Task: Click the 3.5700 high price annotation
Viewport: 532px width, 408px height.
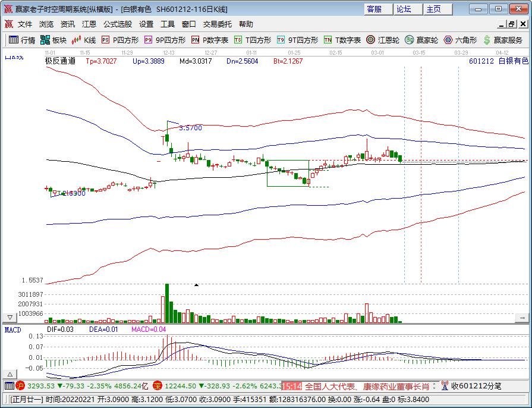Action: (190, 128)
